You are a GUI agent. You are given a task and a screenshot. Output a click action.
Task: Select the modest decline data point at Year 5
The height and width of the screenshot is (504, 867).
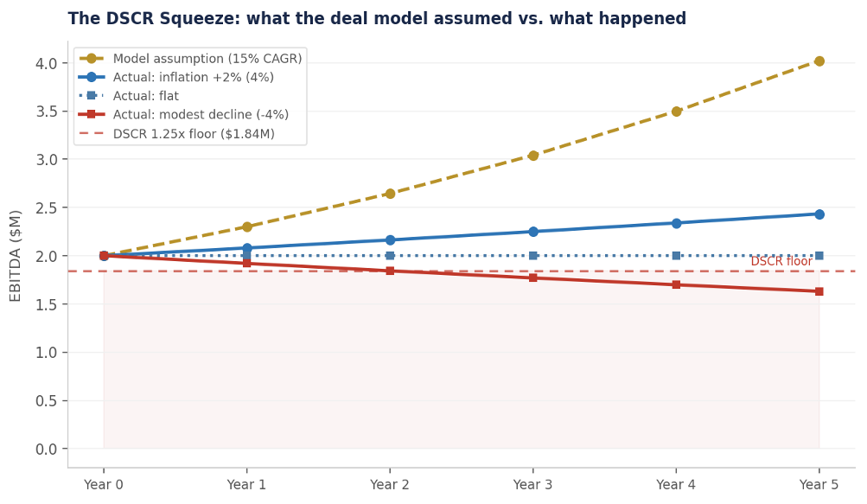(x=819, y=291)
